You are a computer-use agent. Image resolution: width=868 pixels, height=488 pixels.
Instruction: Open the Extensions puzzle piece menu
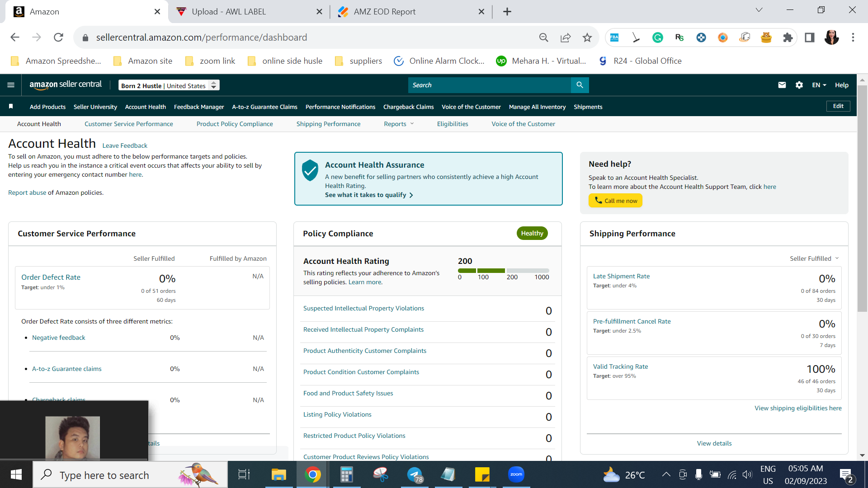788,38
